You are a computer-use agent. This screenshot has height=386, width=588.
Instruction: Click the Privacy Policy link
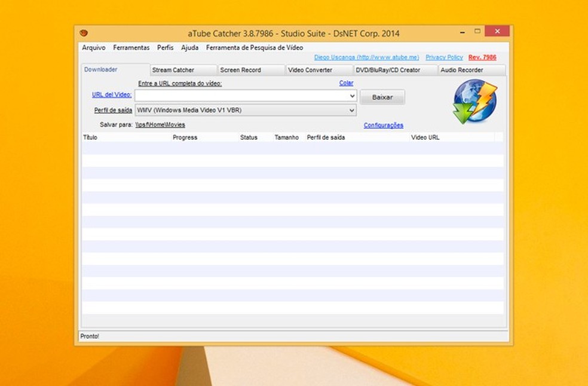444,57
